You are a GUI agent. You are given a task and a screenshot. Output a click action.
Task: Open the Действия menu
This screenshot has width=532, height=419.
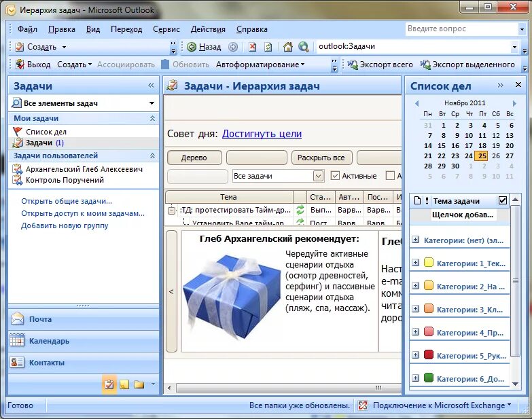point(208,29)
